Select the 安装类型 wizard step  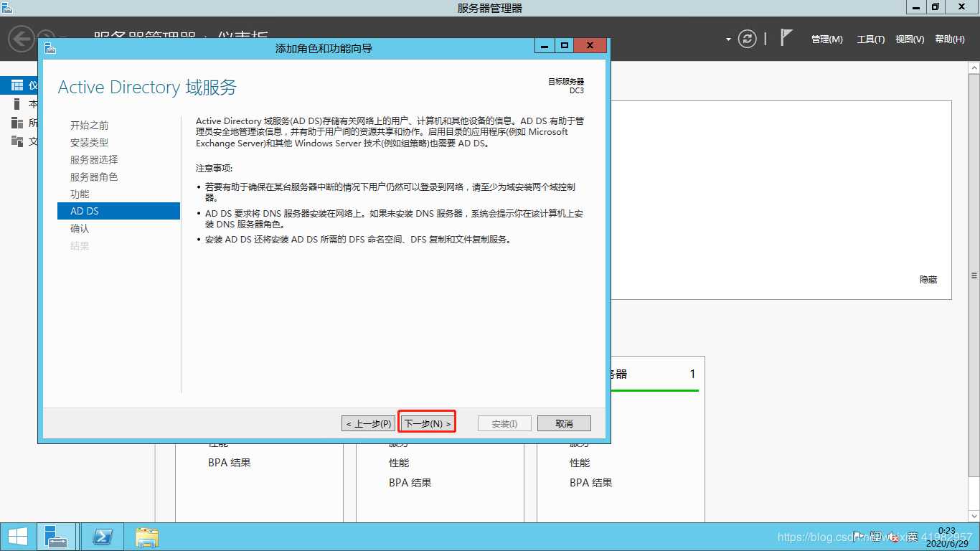[x=90, y=143]
